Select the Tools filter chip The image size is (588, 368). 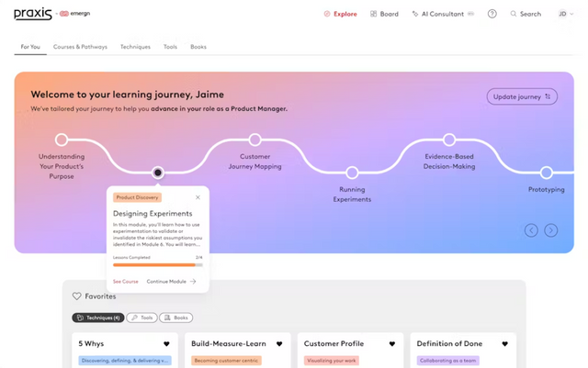(x=142, y=318)
